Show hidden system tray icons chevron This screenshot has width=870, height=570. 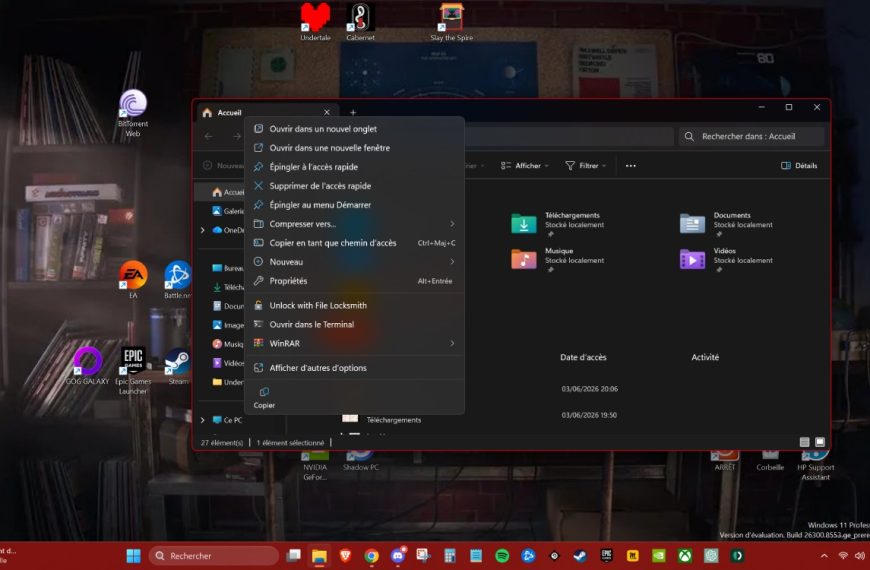824,556
